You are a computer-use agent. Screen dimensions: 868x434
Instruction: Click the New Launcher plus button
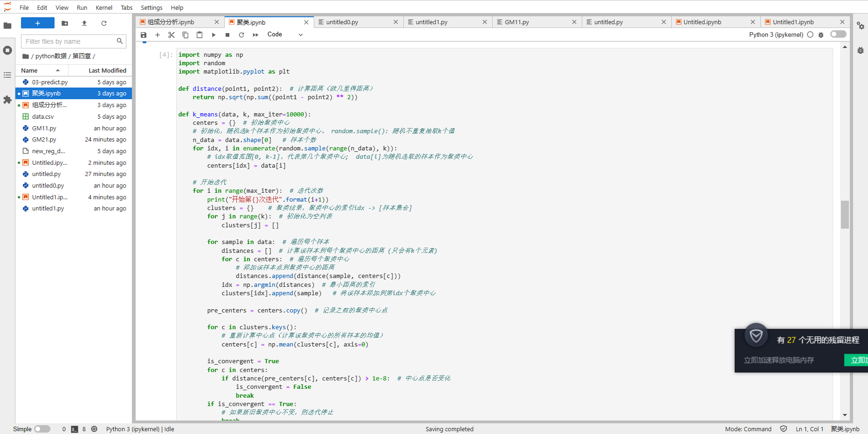38,23
